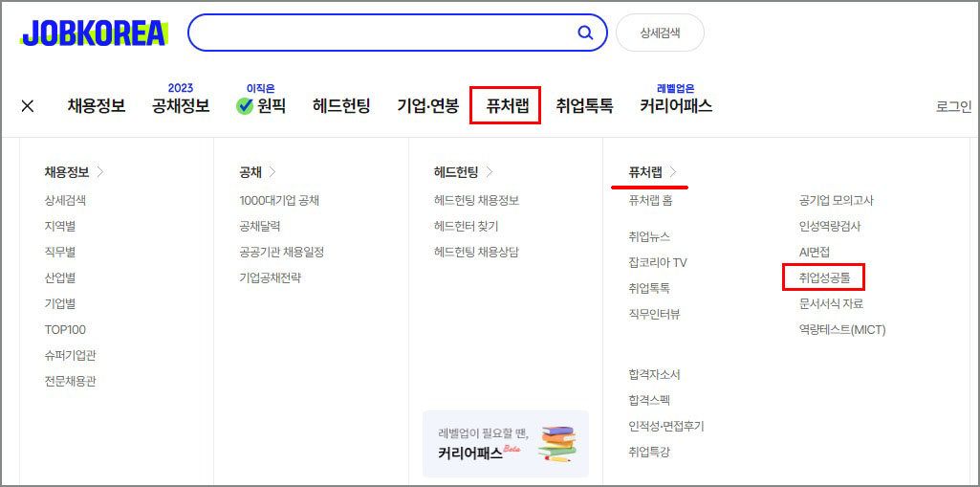Select 기업별 link
980x487 pixels.
pos(60,304)
